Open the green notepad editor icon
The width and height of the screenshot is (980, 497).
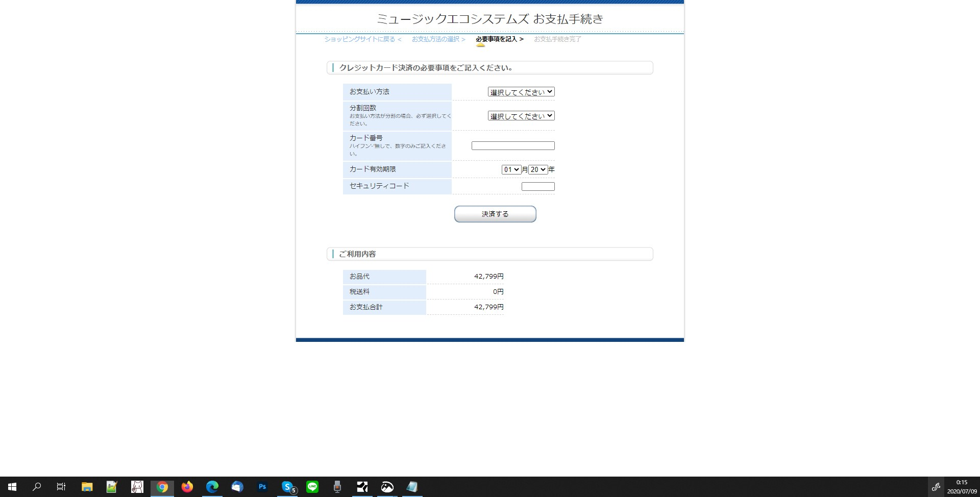pyautogui.click(x=112, y=487)
